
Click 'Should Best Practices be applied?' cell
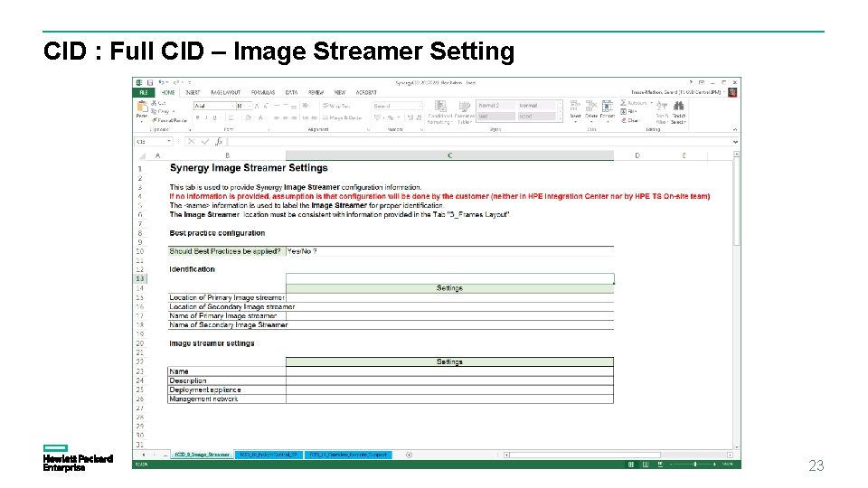226,251
